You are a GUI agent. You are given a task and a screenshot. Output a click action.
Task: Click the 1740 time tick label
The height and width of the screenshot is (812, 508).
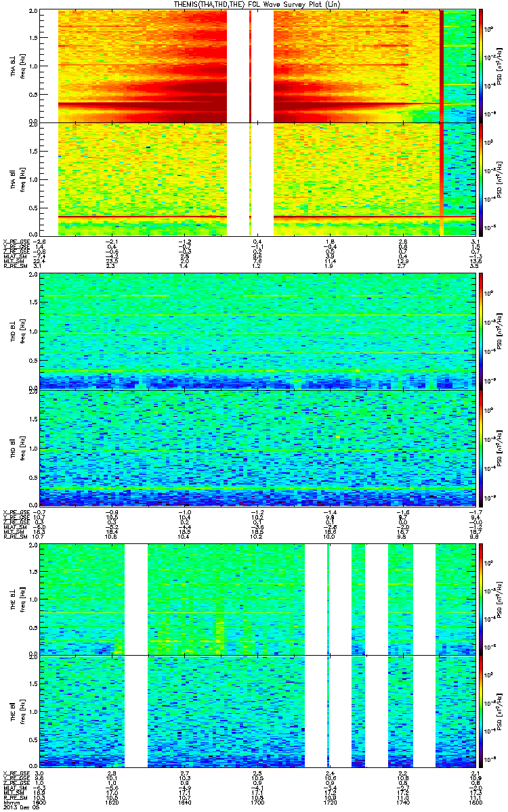[x=403, y=802]
